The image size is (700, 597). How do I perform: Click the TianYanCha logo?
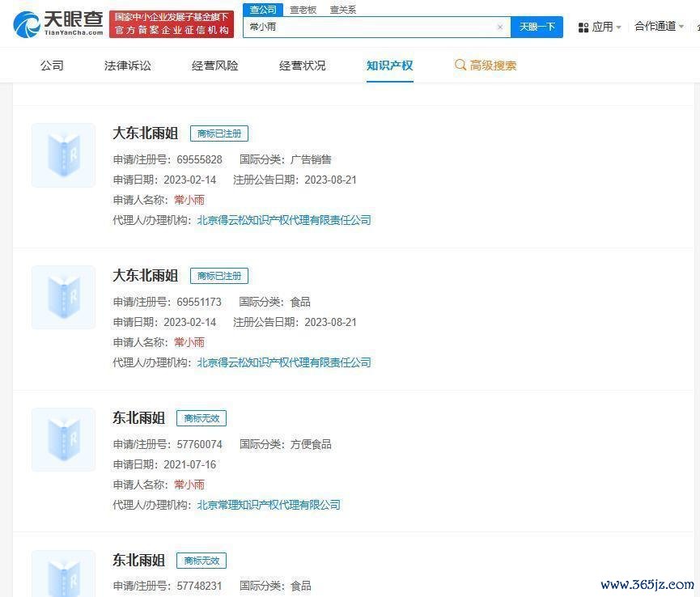(x=58, y=23)
